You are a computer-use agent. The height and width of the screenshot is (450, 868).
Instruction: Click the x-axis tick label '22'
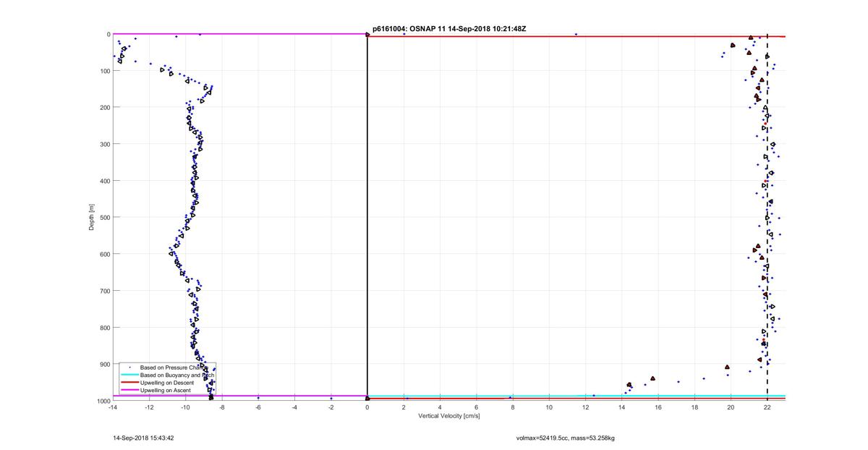[767, 407]
